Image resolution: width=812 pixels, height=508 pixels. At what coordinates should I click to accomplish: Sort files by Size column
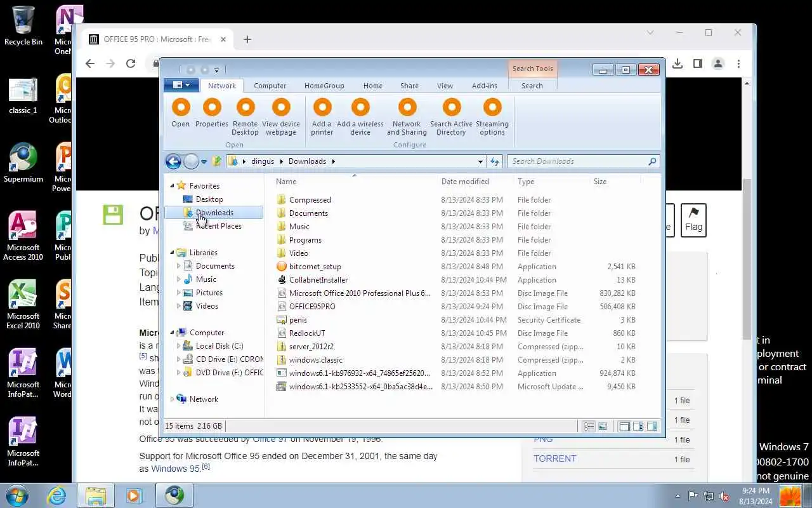point(600,182)
